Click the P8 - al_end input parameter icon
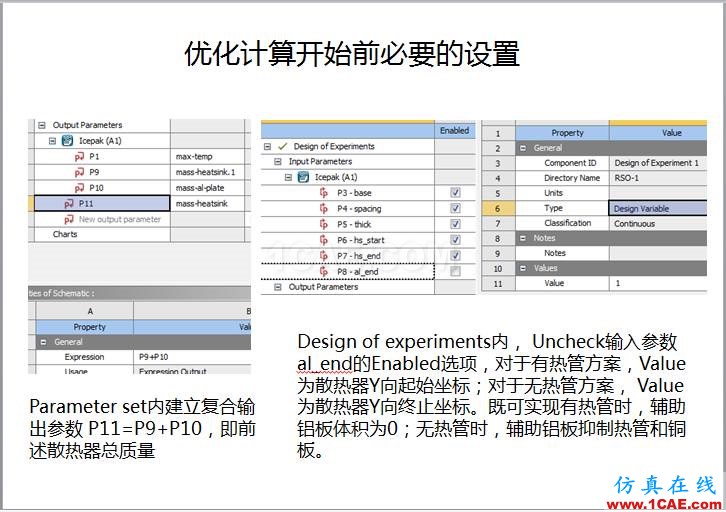This screenshot has height=512, width=726. pos(324,272)
